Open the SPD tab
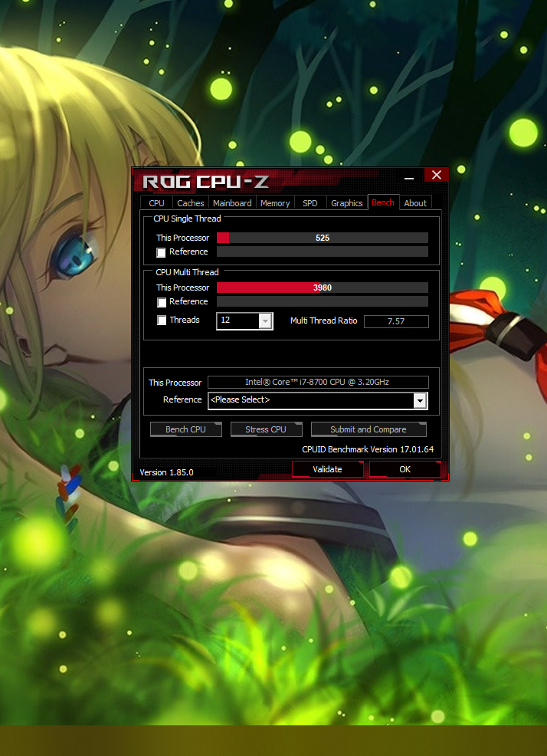 (x=310, y=203)
